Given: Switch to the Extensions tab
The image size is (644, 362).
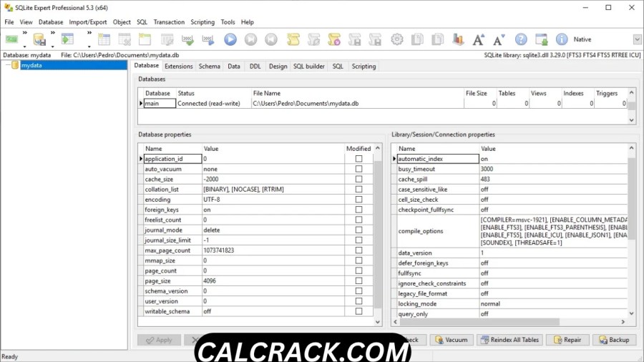Looking at the screenshot, I should click(x=179, y=66).
